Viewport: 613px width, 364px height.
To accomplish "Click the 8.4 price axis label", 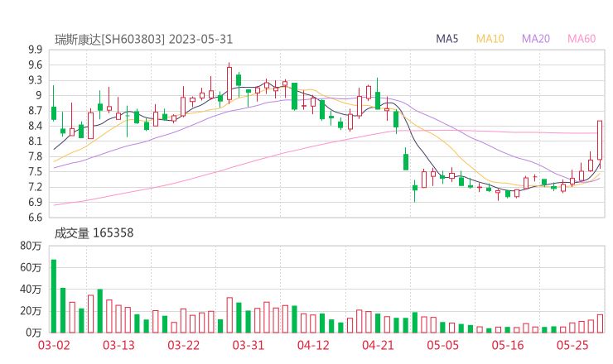I will (35, 126).
